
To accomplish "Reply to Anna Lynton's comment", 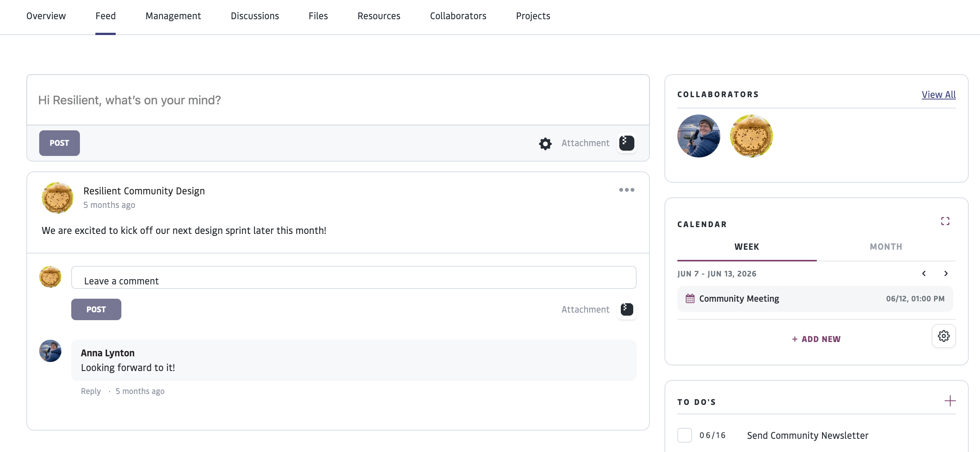I will [90, 391].
